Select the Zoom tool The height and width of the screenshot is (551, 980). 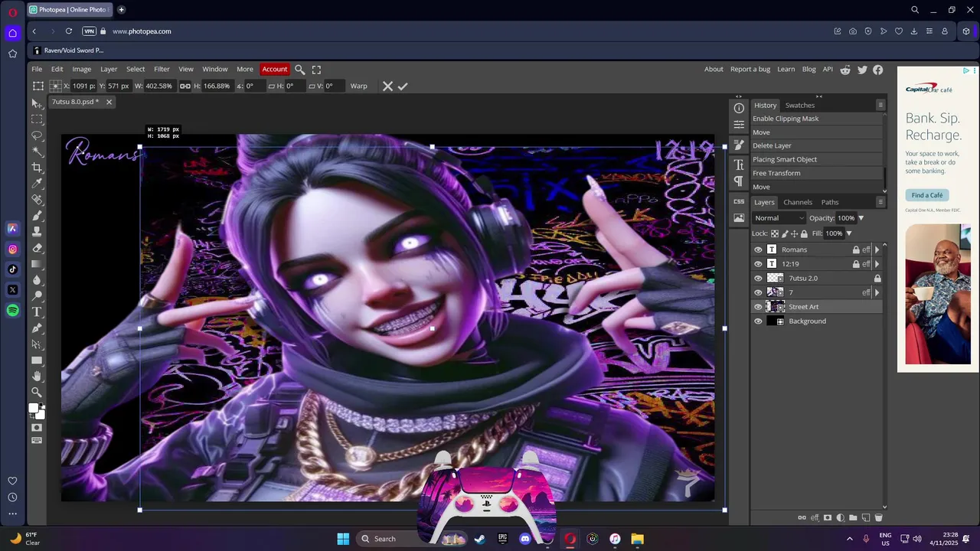37,393
